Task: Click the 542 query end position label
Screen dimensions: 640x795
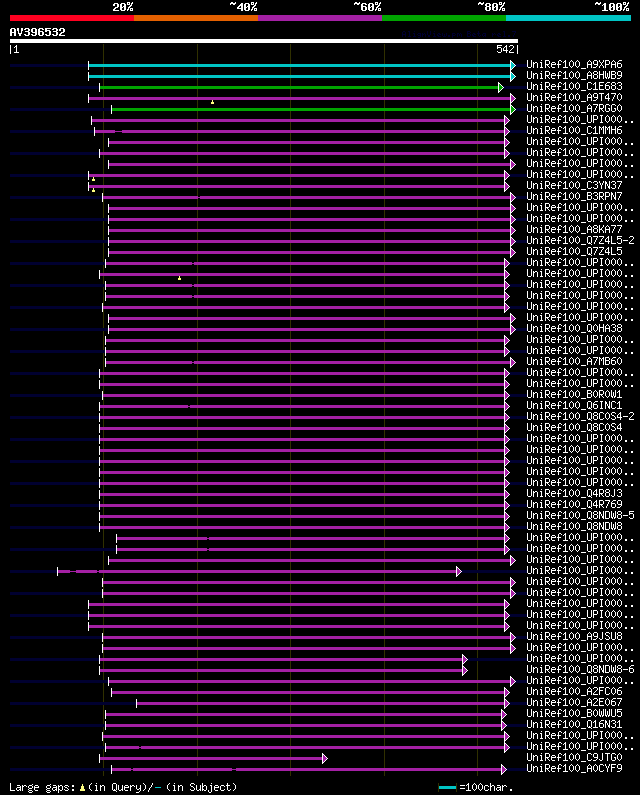Action: (x=505, y=49)
